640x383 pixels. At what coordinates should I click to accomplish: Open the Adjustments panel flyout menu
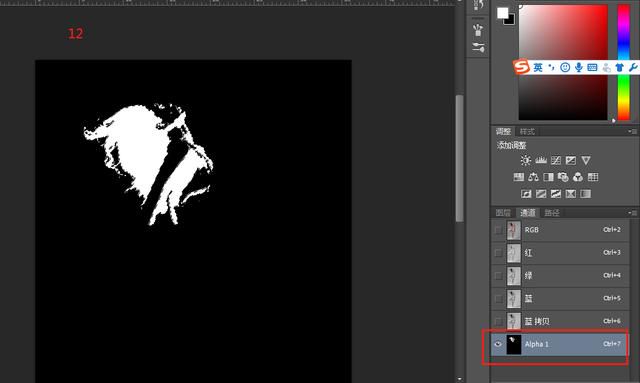click(633, 131)
